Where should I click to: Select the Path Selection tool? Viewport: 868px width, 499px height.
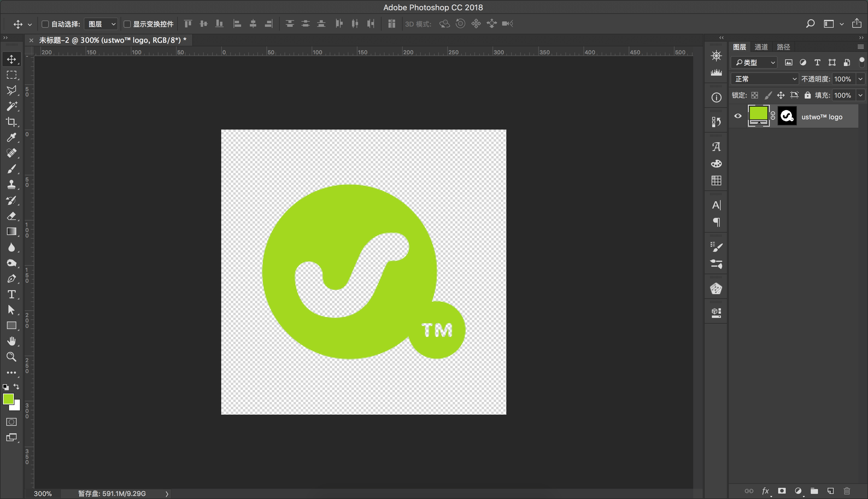(x=11, y=310)
